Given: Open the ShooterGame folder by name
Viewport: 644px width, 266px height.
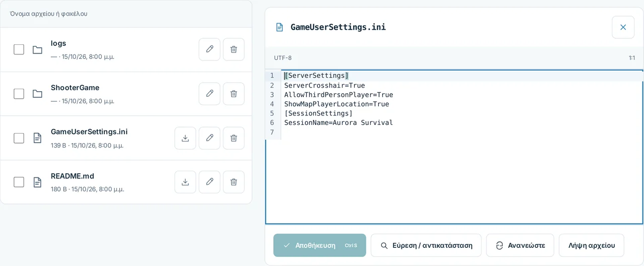Looking at the screenshot, I should point(75,88).
